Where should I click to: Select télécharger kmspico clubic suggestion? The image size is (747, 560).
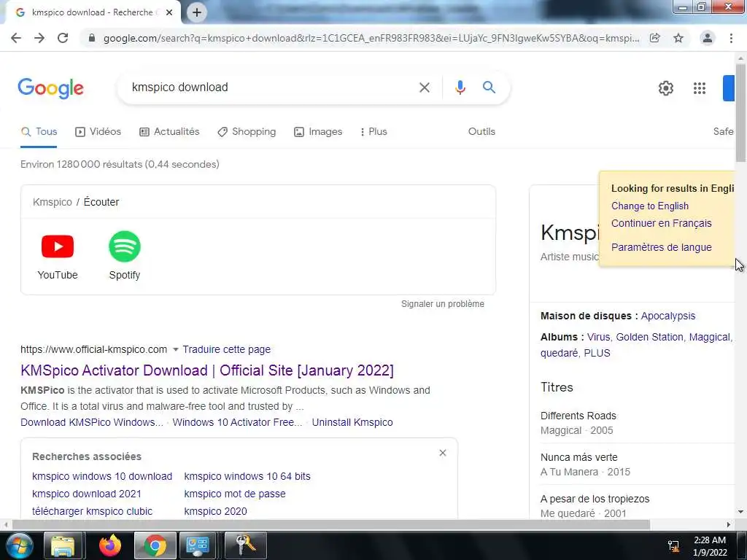(x=92, y=511)
